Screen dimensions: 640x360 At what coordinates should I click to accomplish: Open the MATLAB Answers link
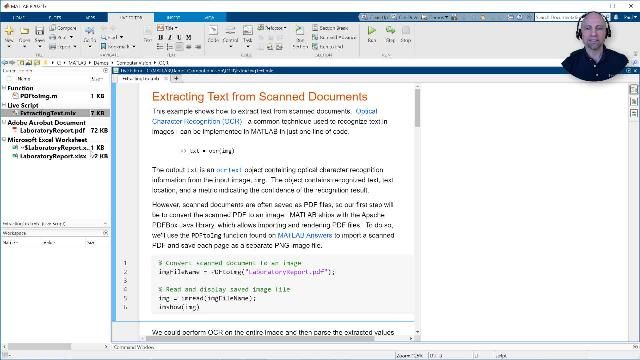pos(304,236)
